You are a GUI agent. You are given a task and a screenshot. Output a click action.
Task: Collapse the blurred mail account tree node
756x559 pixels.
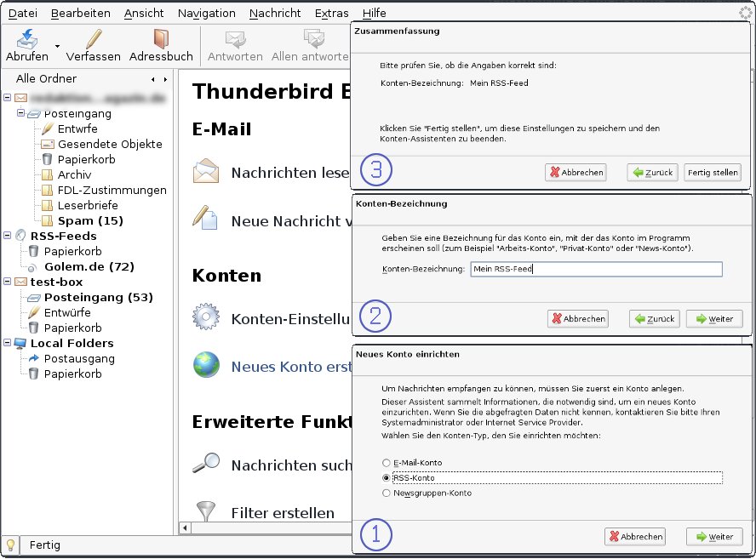pos(7,98)
